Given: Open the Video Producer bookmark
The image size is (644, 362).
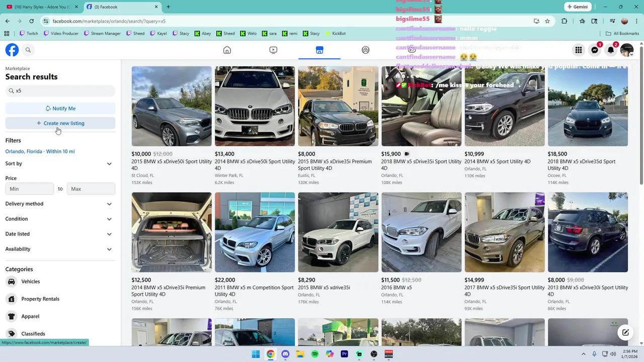Looking at the screenshot, I should pos(61,33).
